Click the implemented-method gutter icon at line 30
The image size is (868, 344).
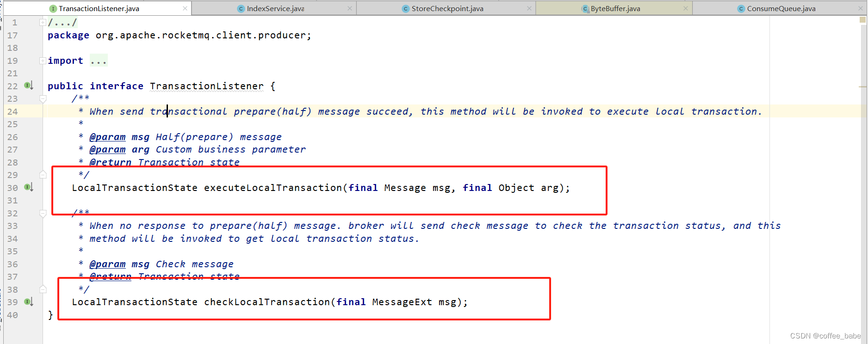click(x=29, y=187)
